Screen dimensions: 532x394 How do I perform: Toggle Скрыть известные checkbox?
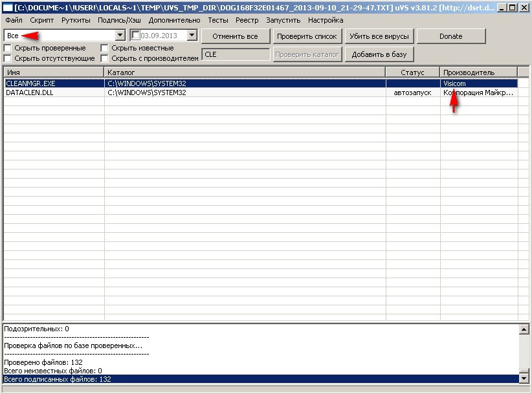click(104, 48)
